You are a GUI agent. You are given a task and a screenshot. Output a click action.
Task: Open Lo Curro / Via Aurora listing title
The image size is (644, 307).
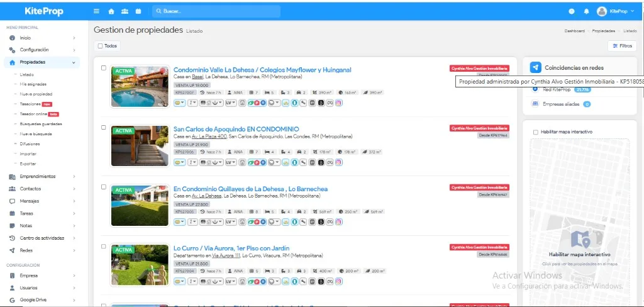231,248
